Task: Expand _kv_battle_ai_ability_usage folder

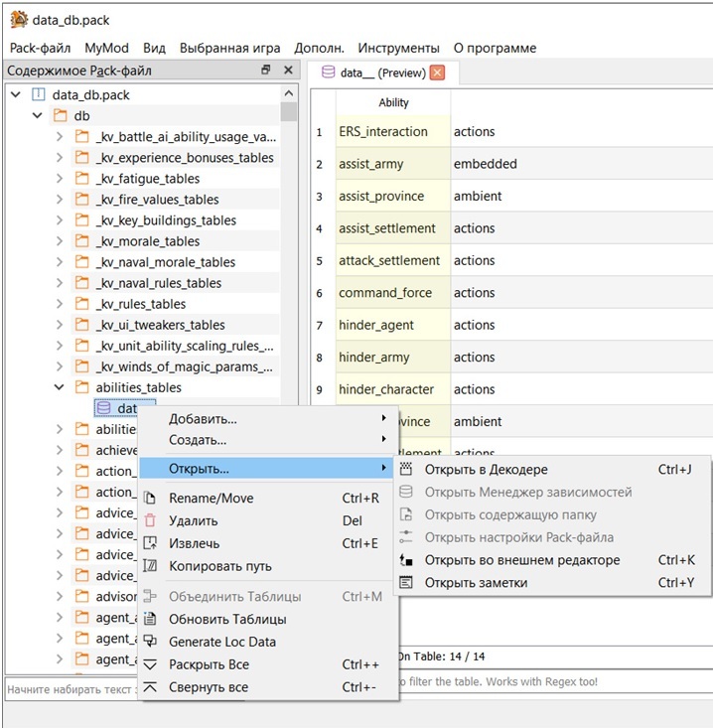Action: [60, 136]
